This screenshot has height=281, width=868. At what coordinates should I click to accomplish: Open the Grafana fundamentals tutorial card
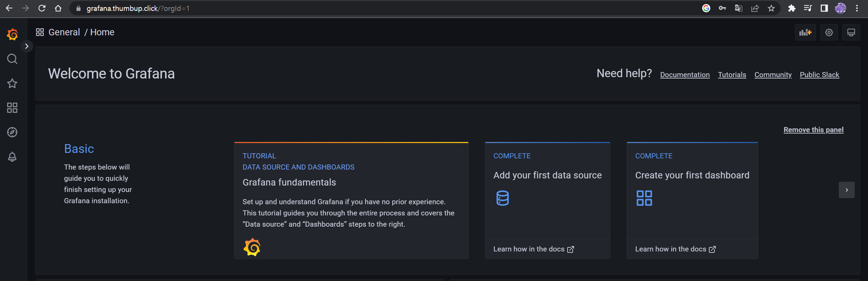(x=351, y=200)
